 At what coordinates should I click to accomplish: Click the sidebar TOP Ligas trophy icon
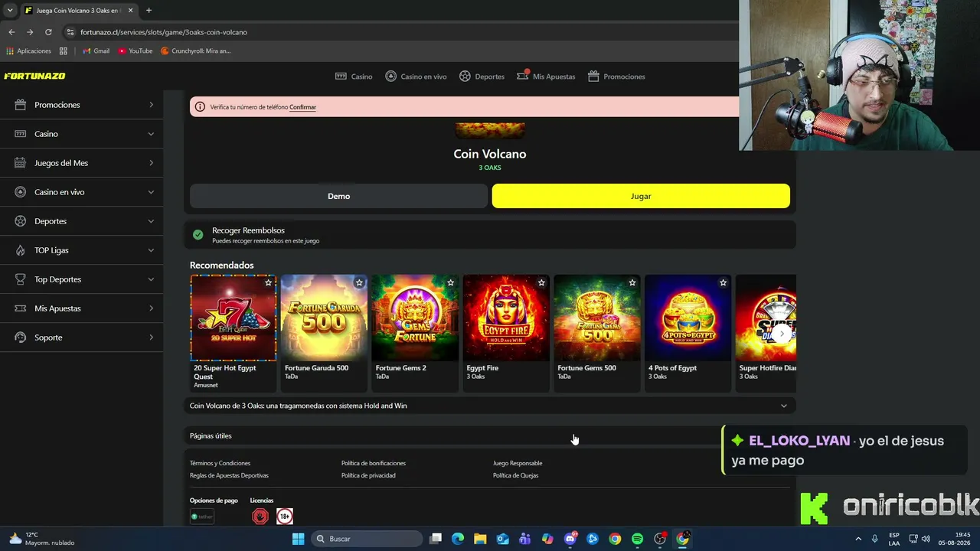point(20,250)
